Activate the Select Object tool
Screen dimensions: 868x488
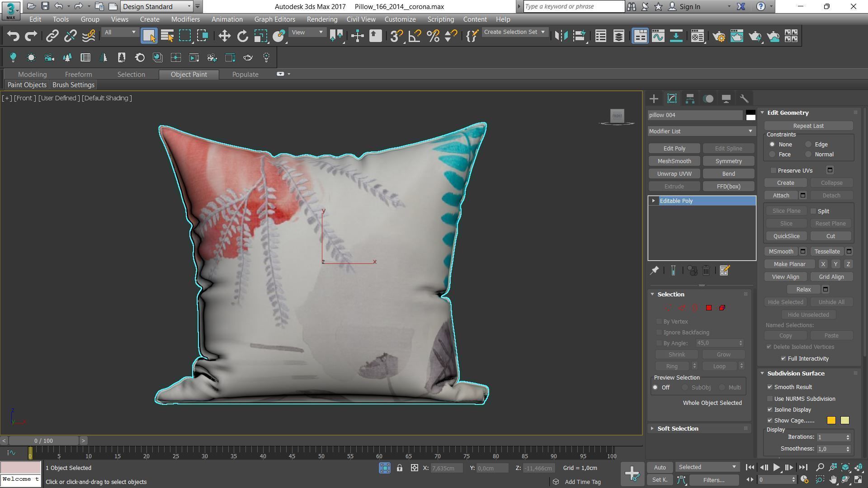pyautogui.click(x=149, y=36)
